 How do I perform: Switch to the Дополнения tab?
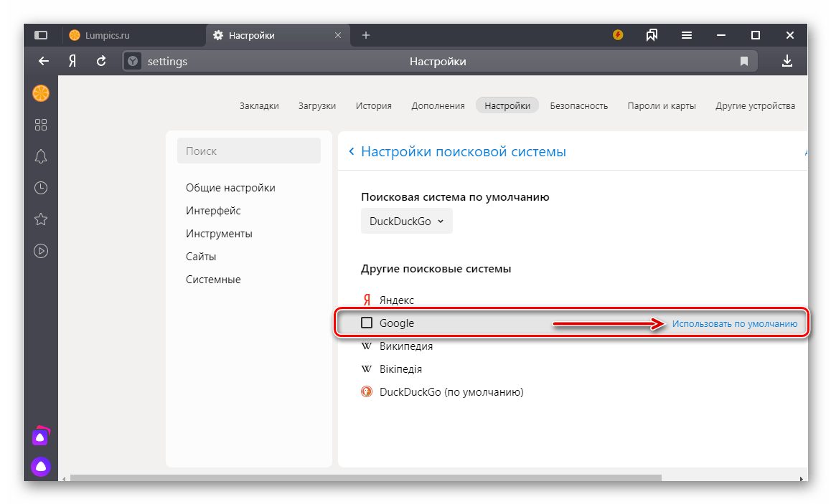(438, 105)
